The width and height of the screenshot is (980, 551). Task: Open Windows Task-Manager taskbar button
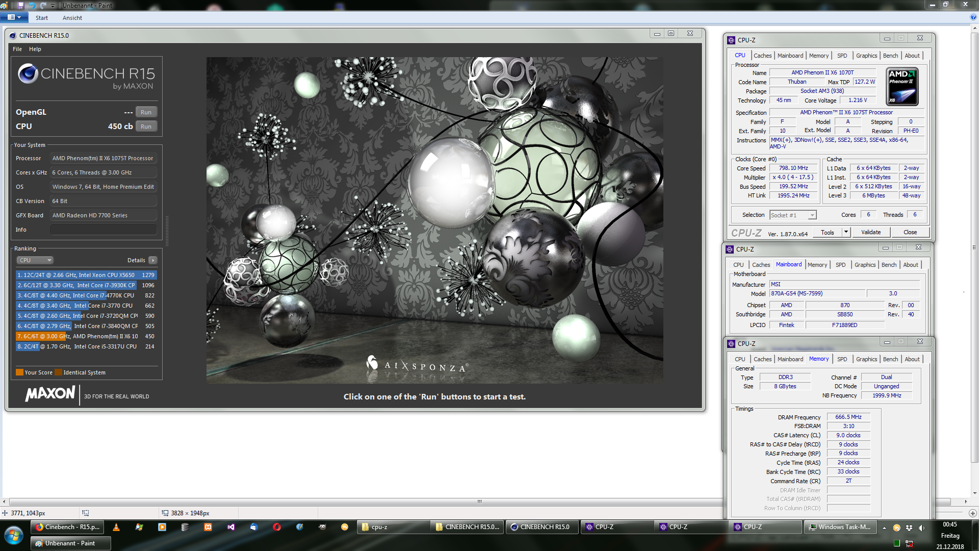[840, 528]
